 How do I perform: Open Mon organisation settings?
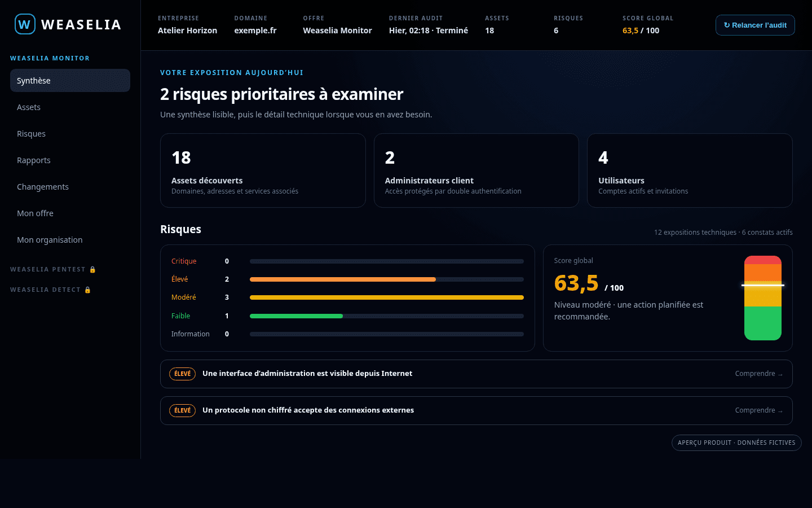click(x=70, y=240)
